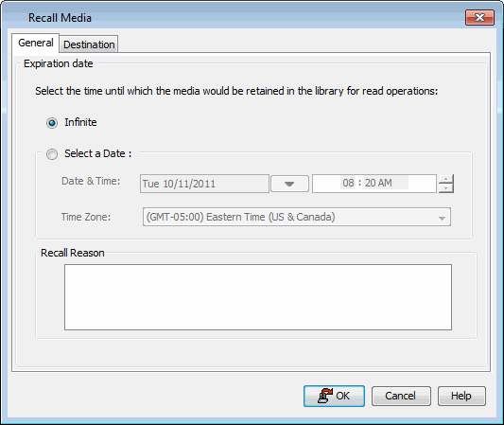This screenshot has width=504, height=425.
Task: Click the Cancel button
Action: [401, 396]
